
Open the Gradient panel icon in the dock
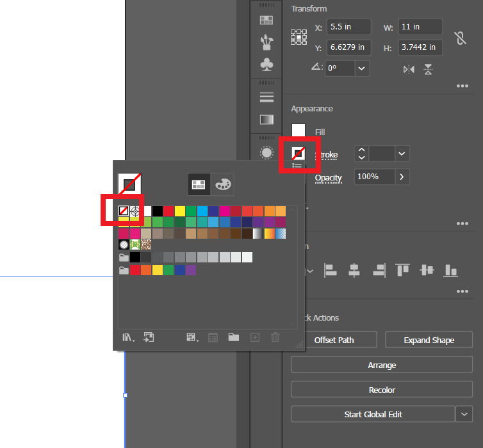tap(266, 120)
